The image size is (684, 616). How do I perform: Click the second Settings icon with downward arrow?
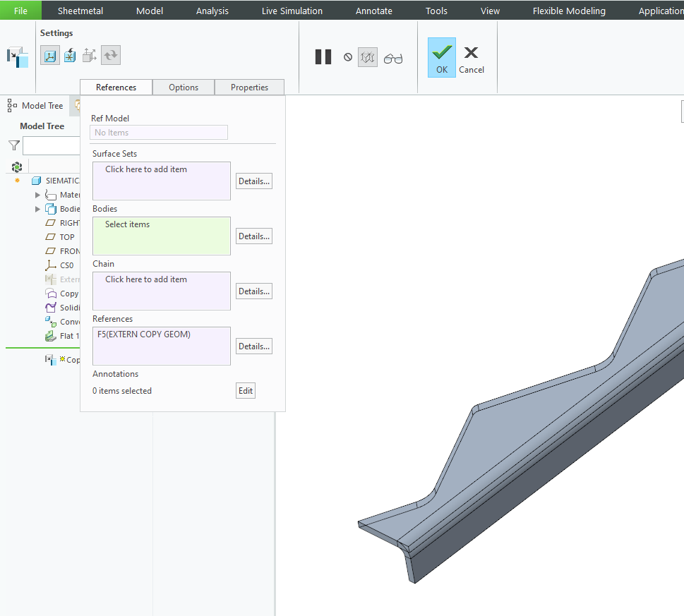70,54
